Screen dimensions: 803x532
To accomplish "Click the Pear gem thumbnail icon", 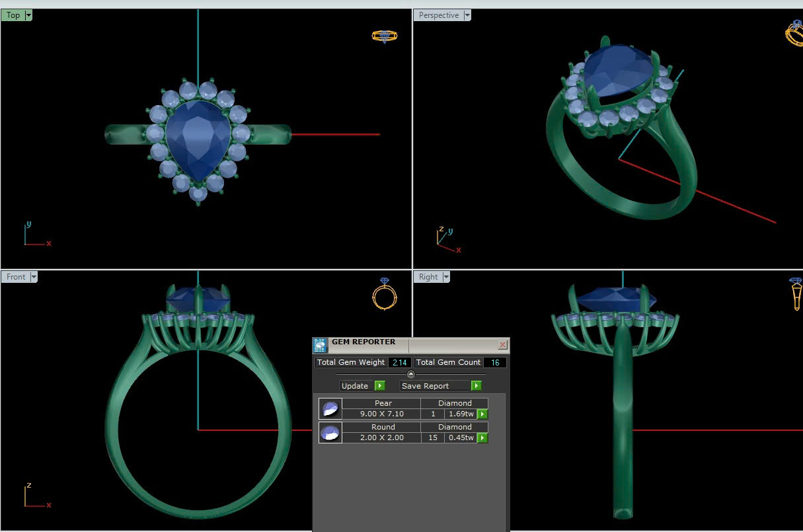I will (330, 409).
